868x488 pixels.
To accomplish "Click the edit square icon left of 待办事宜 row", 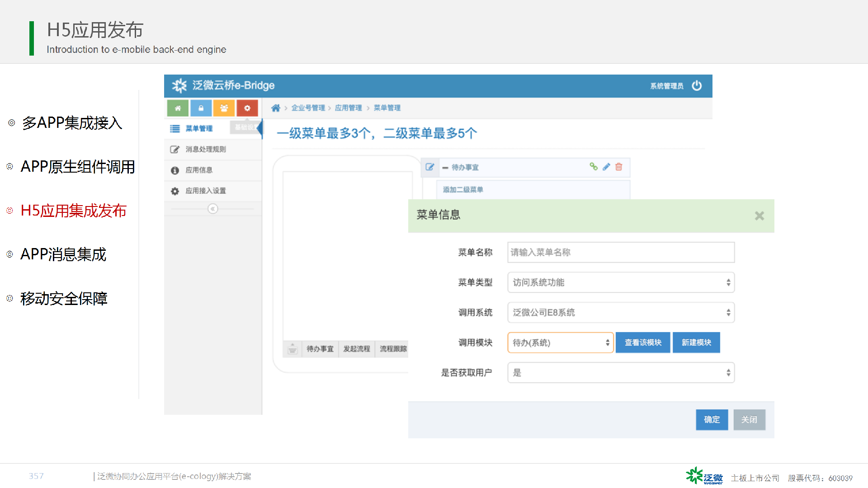I will coord(430,167).
